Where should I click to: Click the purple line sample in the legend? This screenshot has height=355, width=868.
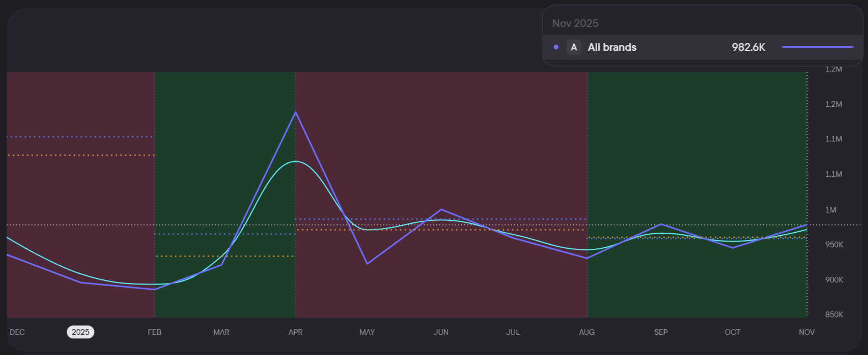pyautogui.click(x=817, y=47)
